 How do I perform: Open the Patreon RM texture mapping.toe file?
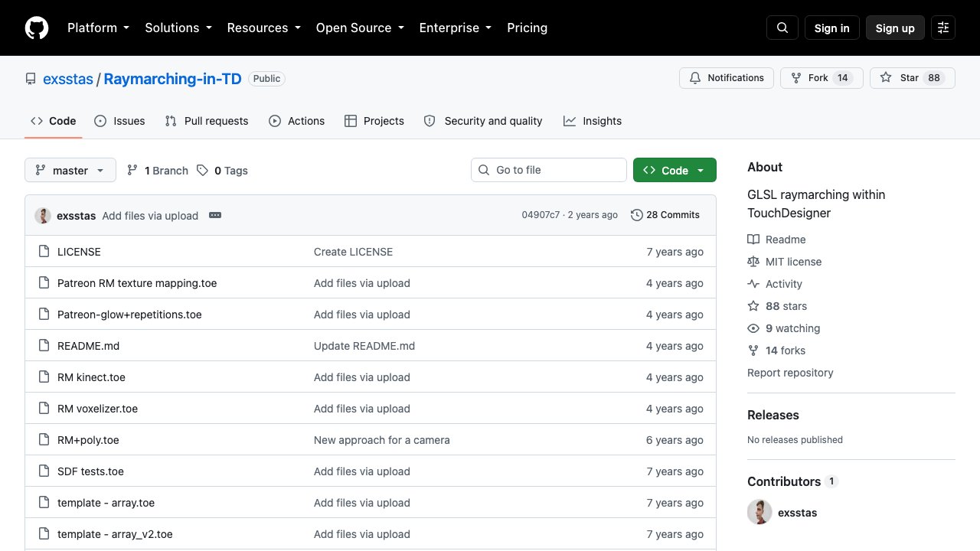137,283
